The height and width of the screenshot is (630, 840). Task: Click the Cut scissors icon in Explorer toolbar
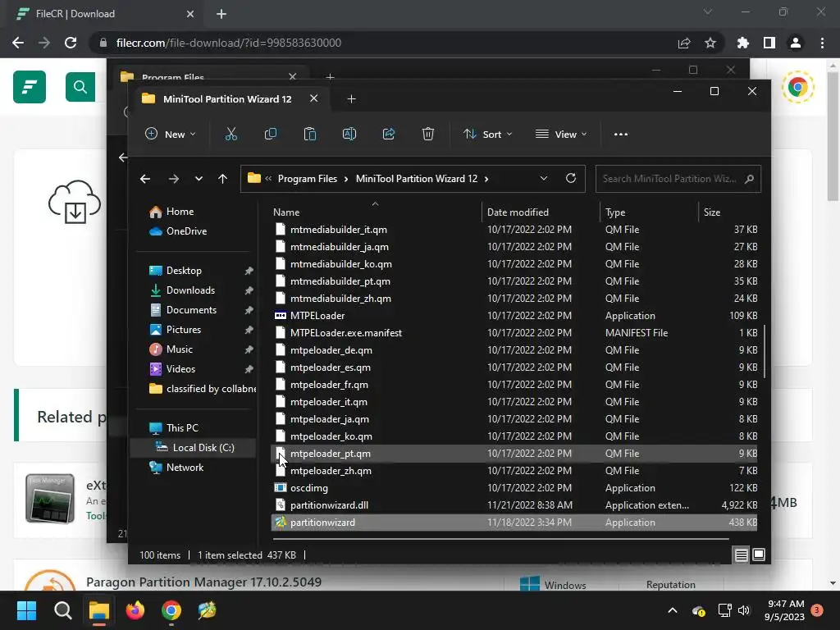(231, 134)
